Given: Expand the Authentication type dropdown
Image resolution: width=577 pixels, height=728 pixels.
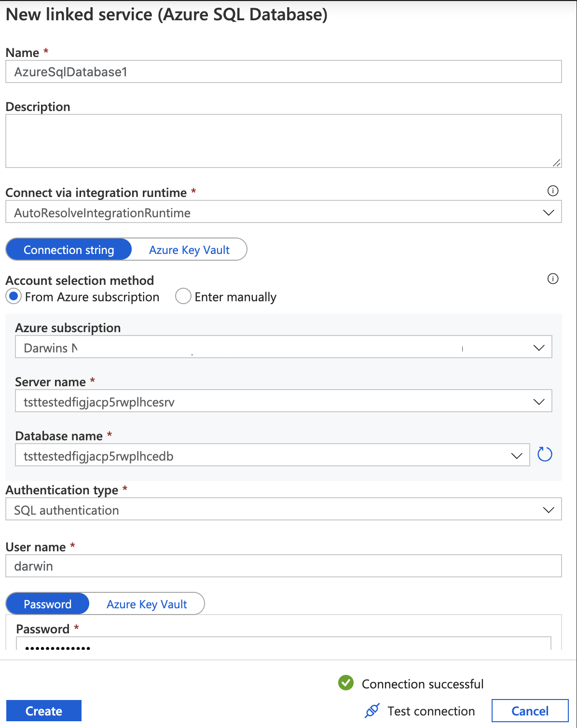Looking at the screenshot, I should (x=284, y=509).
